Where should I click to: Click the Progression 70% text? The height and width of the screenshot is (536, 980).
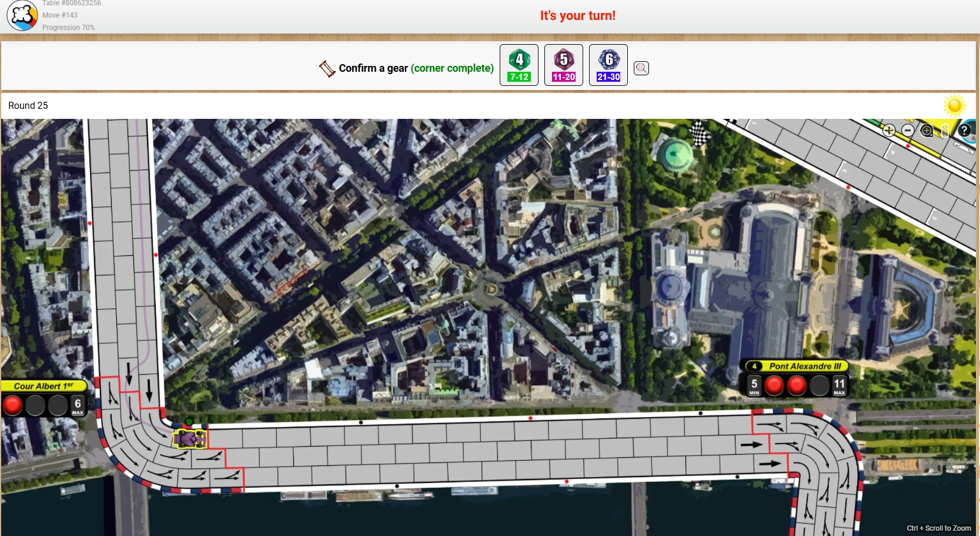68,28
